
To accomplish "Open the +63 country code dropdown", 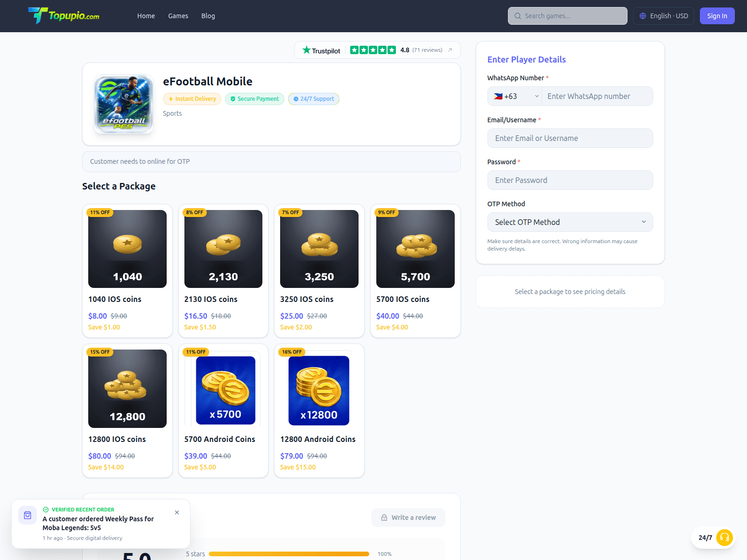I will coord(515,96).
